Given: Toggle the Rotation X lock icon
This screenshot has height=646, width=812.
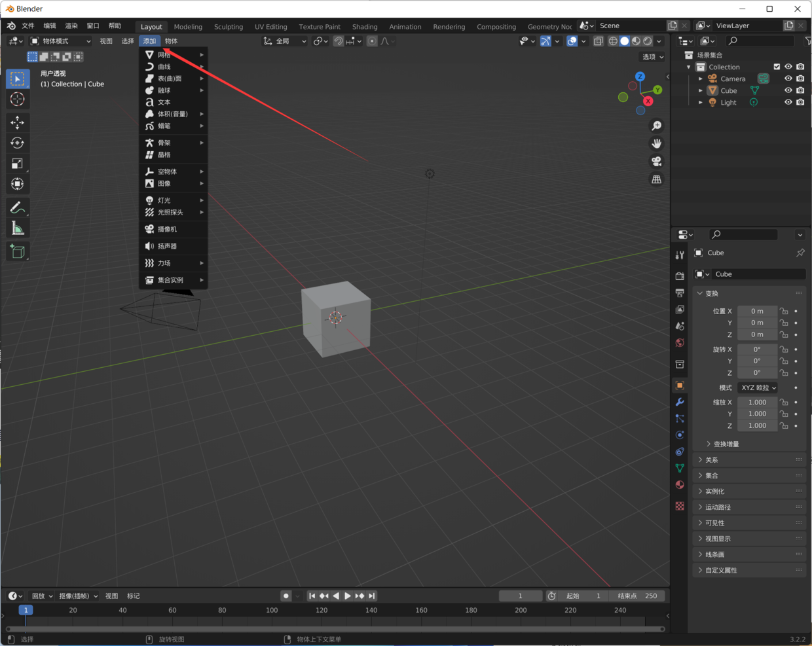Looking at the screenshot, I should pos(784,349).
